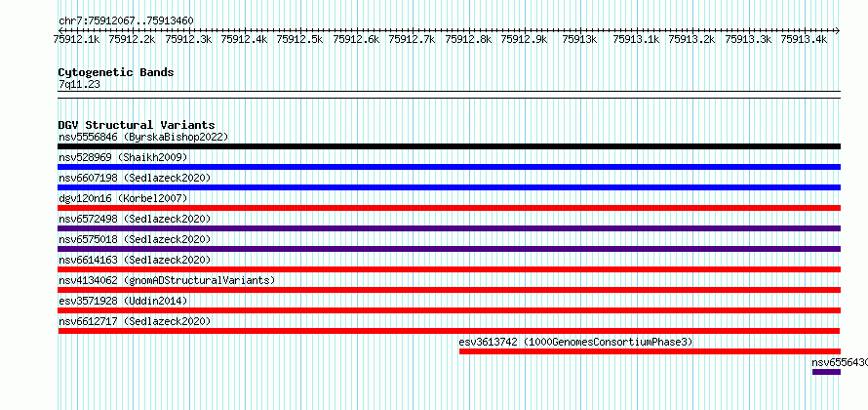Click the 75912.7k ruler tick label

413,39
